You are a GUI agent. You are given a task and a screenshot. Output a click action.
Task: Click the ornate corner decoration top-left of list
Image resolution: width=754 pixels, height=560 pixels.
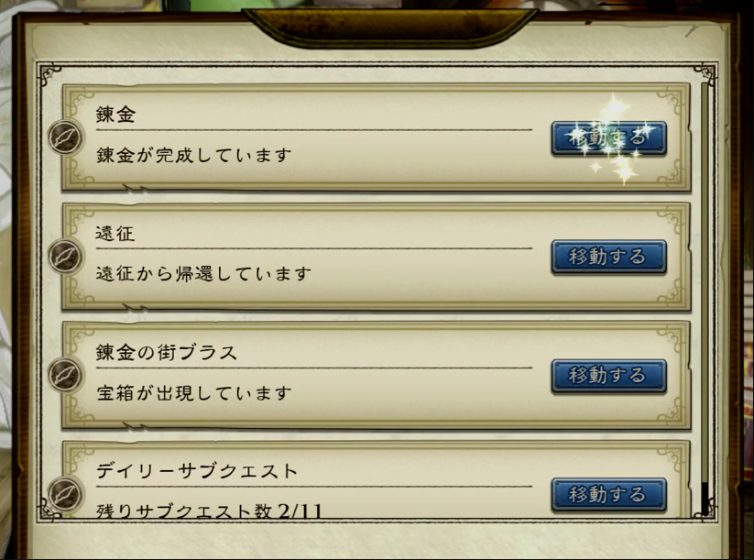pyautogui.click(x=50, y=75)
